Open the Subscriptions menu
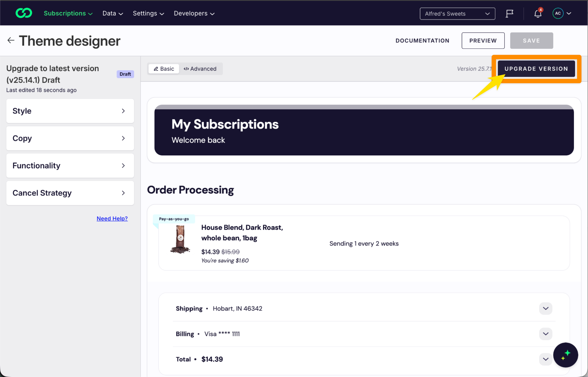 click(68, 14)
